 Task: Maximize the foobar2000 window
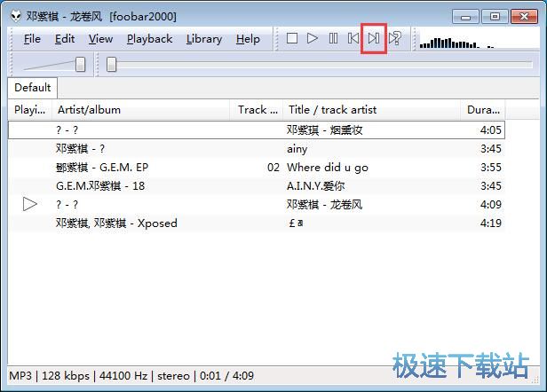pyautogui.click(x=495, y=16)
